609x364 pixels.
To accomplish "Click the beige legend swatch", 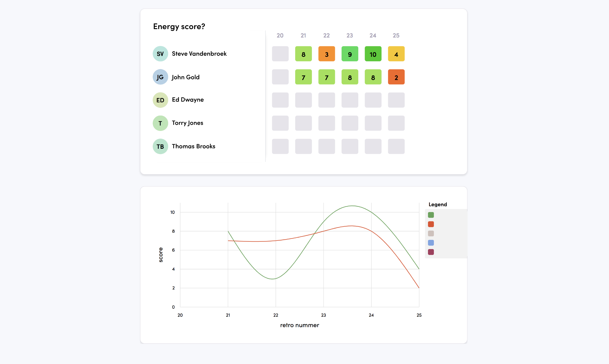I will (431, 233).
